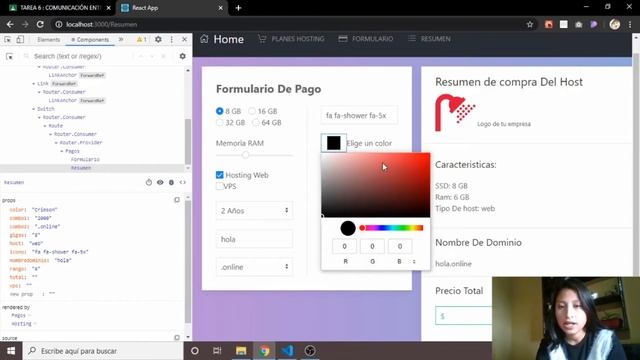Open Windows Start menu

pyautogui.click(x=11, y=351)
